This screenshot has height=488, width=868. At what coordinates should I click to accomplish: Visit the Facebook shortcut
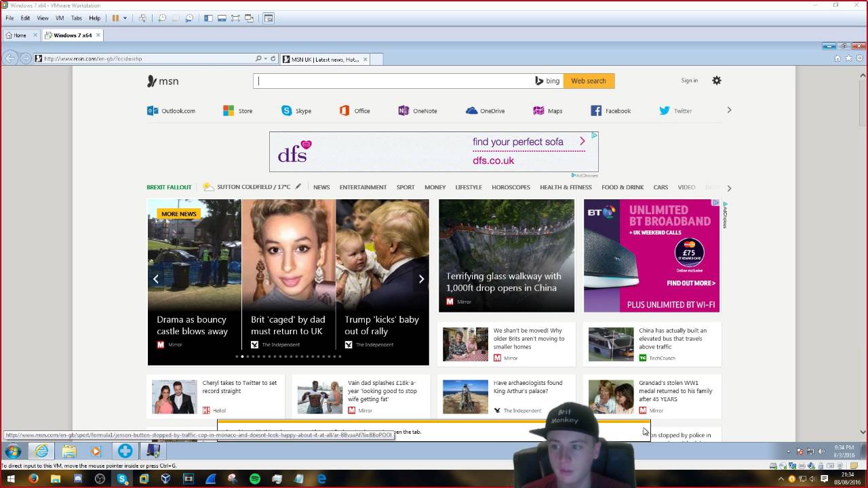(x=611, y=110)
